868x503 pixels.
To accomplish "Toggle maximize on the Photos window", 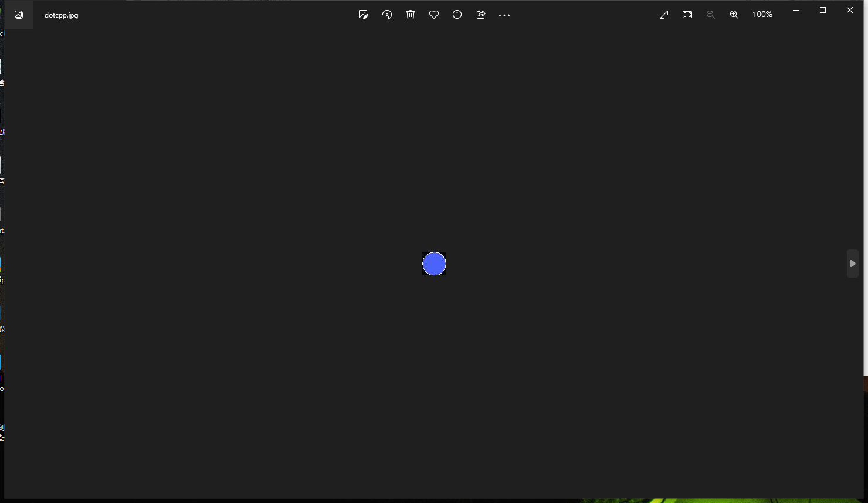I will click(x=823, y=10).
